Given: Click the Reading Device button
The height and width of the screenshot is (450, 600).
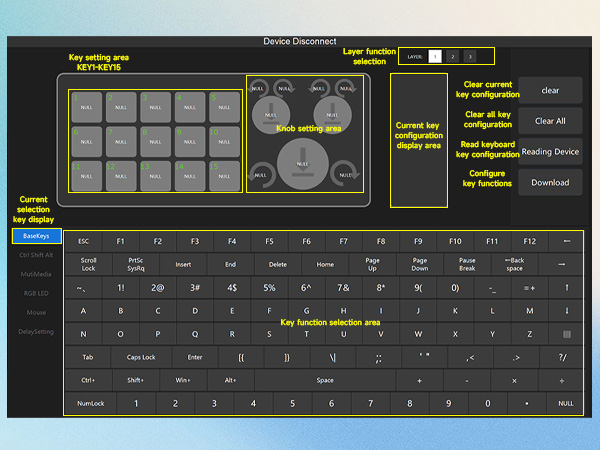Looking at the screenshot, I should click(550, 152).
